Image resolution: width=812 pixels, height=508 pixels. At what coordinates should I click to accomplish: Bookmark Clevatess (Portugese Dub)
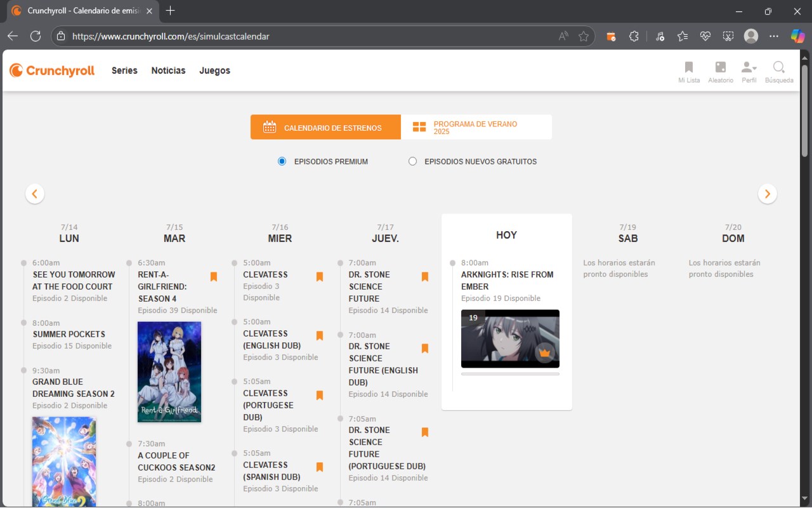tap(320, 396)
